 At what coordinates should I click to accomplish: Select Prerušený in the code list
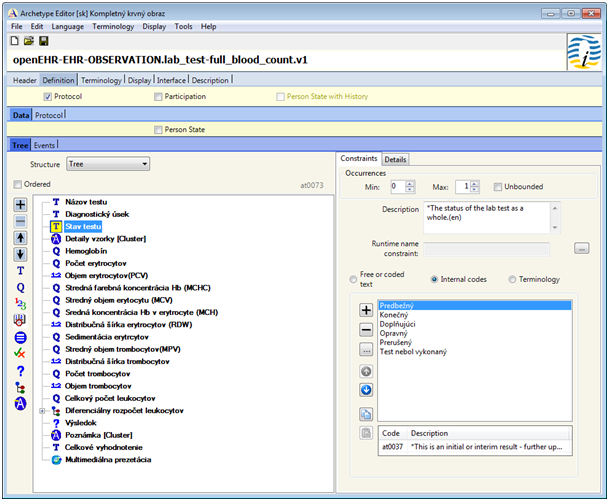(x=395, y=343)
